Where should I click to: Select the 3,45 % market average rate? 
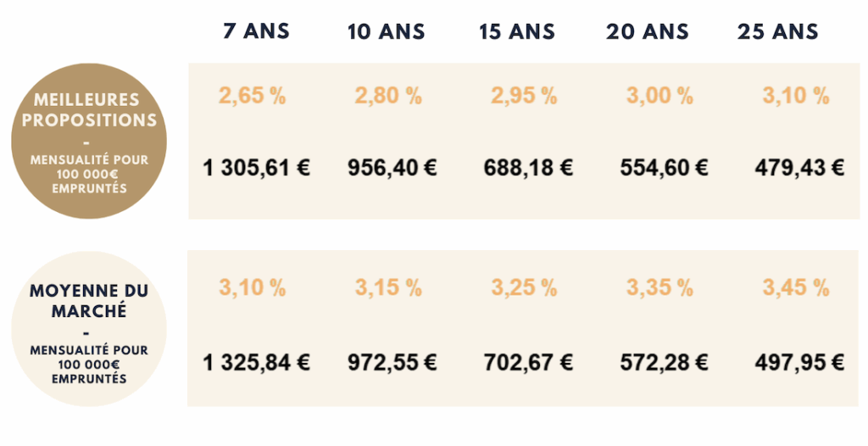(x=795, y=287)
